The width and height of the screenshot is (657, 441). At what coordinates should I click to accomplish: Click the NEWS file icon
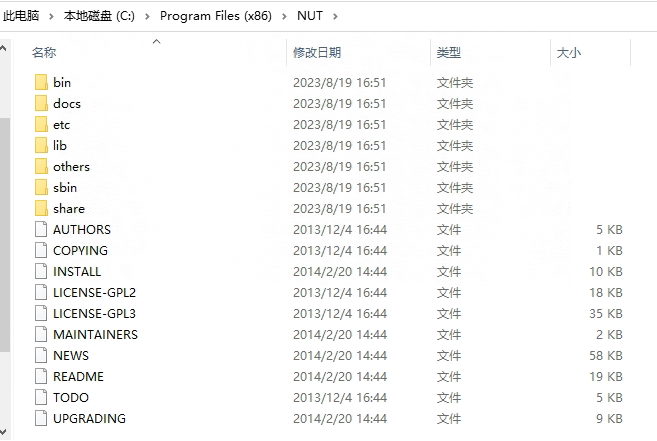pyautogui.click(x=41, y=355)
